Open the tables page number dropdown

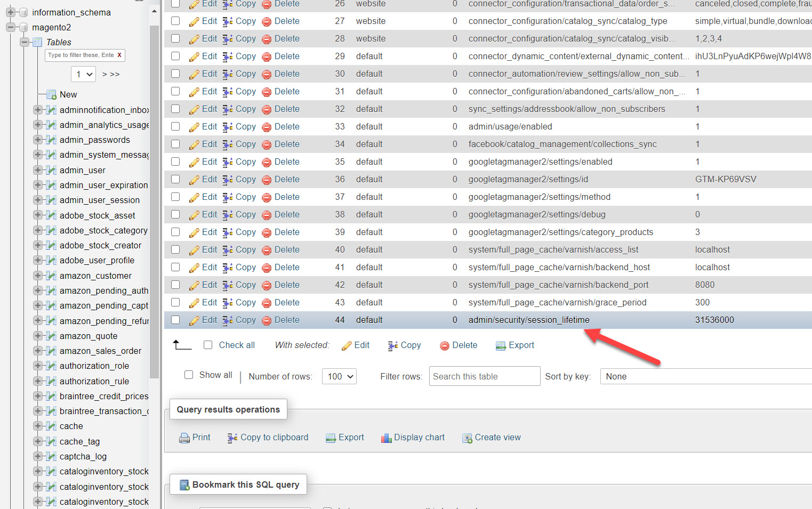(x=83, y=74)
